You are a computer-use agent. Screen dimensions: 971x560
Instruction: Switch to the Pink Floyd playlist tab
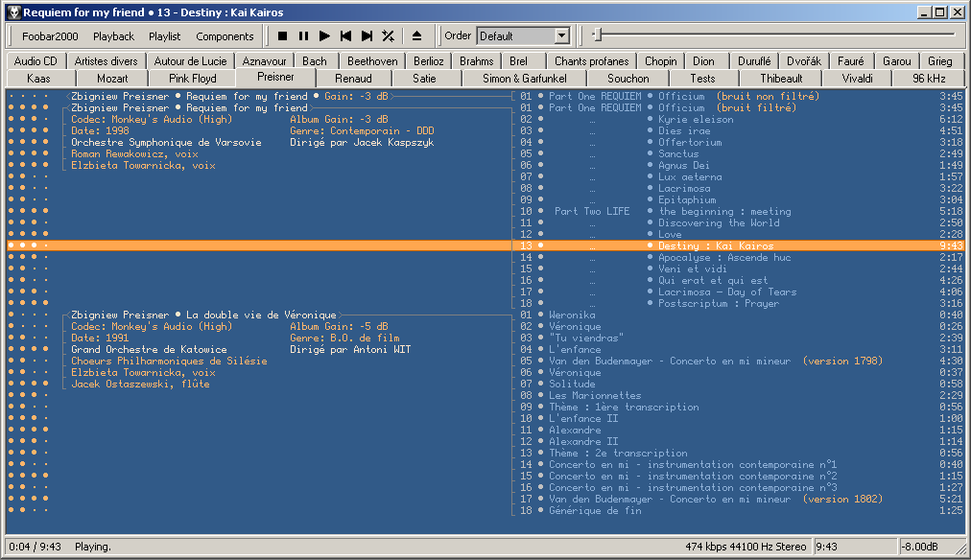192,78
